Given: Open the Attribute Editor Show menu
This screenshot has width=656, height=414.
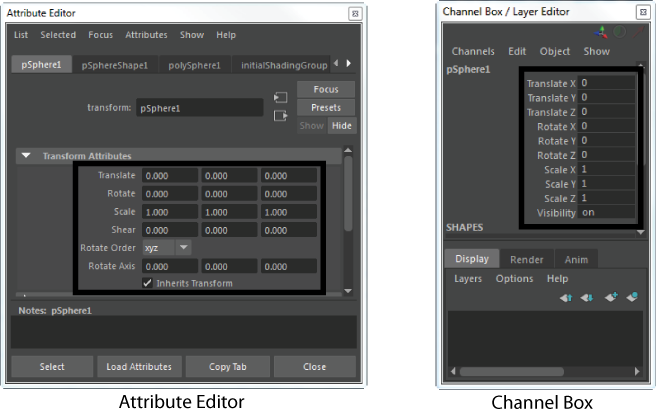Looking at the screenshot, I should point(192,35).
